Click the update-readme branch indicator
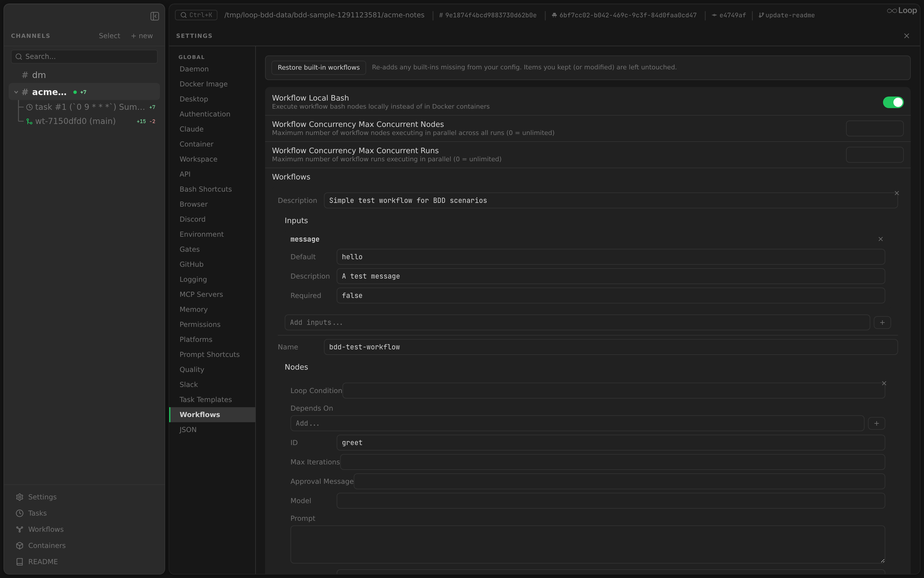Viewport: 924px width, 578px height. [787, 15]
